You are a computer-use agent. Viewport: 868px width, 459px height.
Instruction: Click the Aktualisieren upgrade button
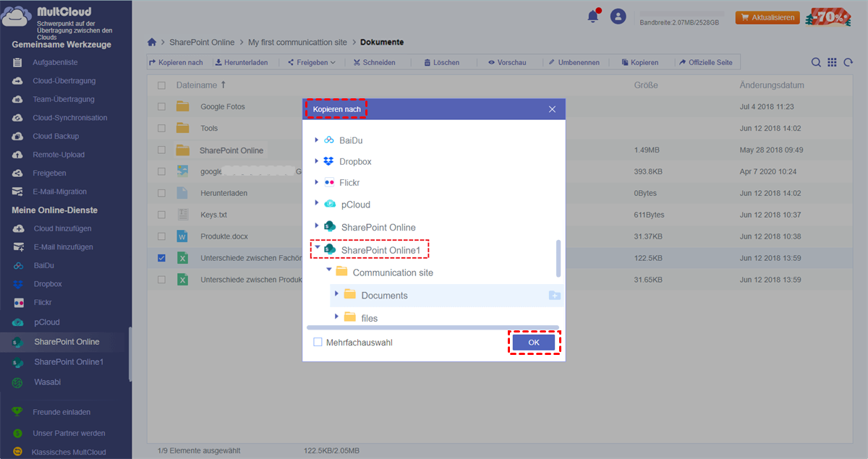[x=767, y=17]
